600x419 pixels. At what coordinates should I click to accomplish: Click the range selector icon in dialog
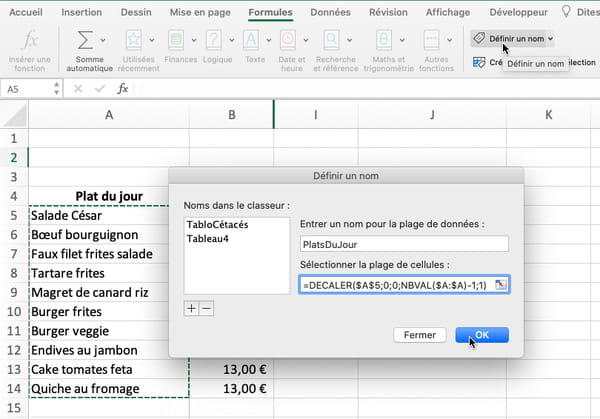pos(501,285)
